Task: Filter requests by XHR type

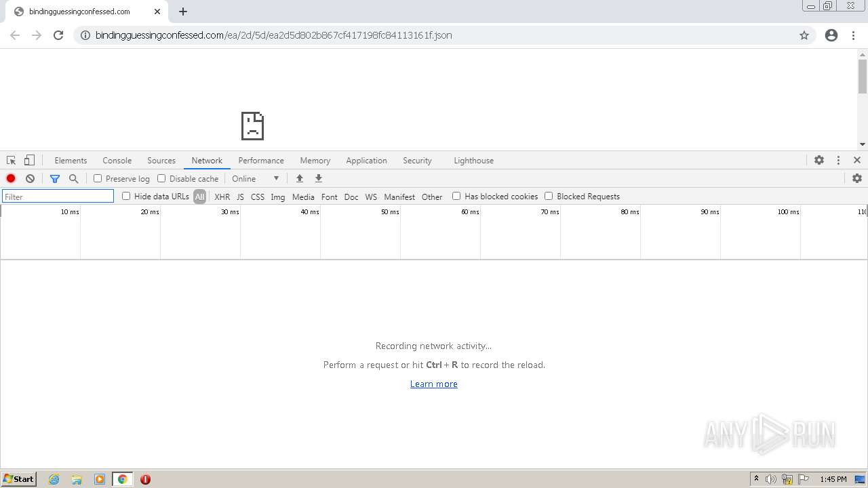Action: coord(222,197)
